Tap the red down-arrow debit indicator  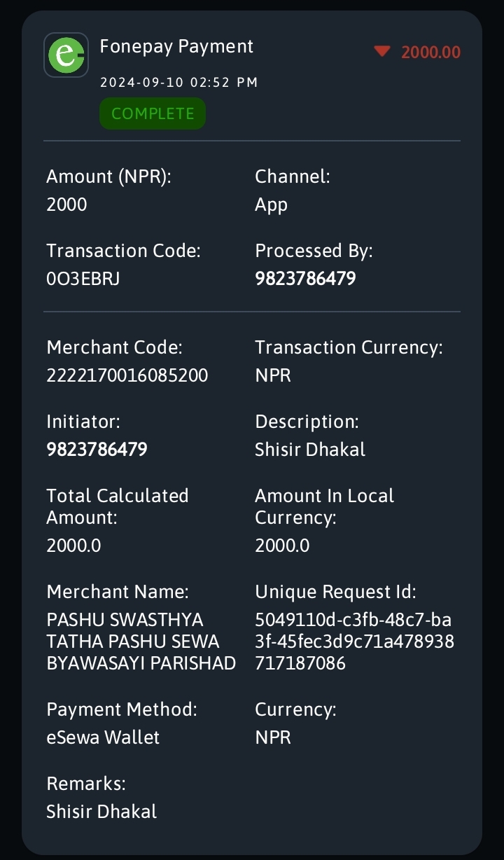pos(381,52)
